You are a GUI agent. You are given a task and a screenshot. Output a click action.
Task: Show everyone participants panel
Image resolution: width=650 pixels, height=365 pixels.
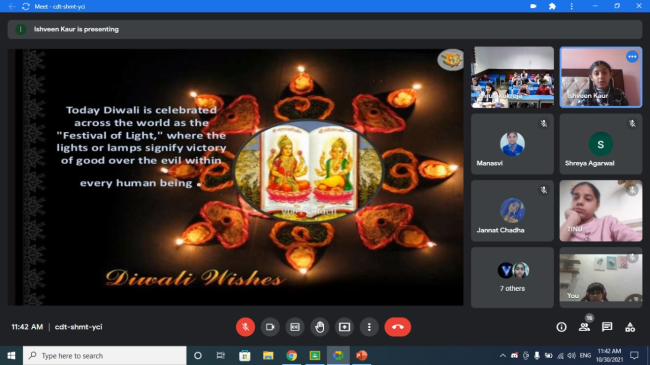coord(585,327)
